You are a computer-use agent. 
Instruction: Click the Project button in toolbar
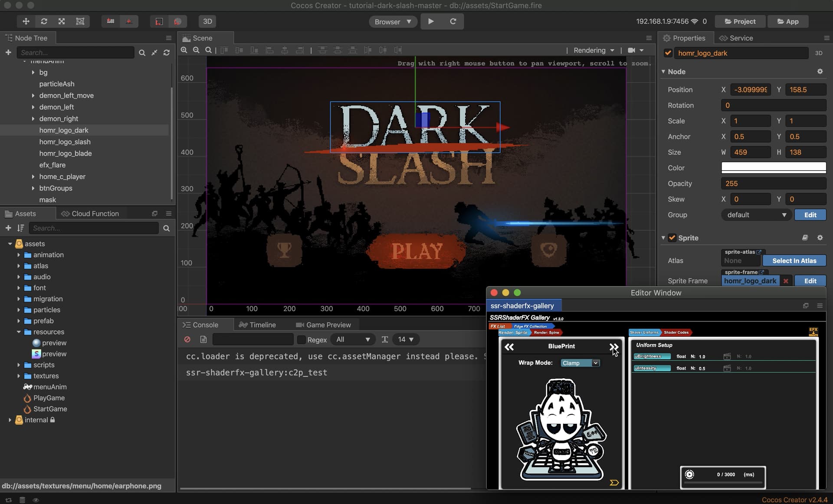click(740, 21)
